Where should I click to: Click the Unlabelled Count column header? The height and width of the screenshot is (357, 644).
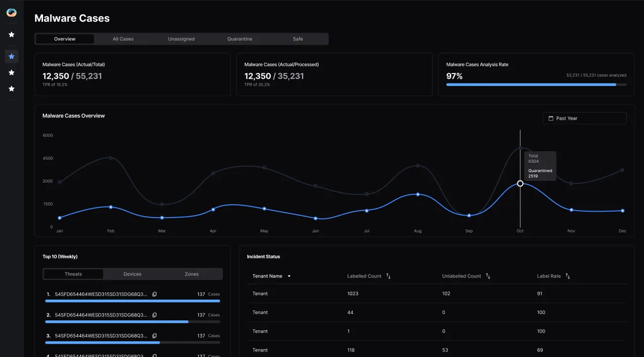tap(461, 276)
